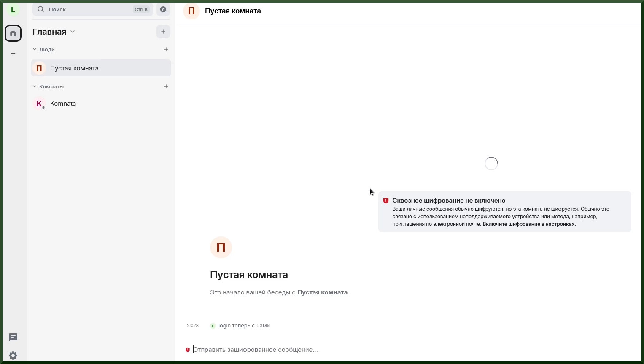Create a new space with plus icon

tap(13, 54)
